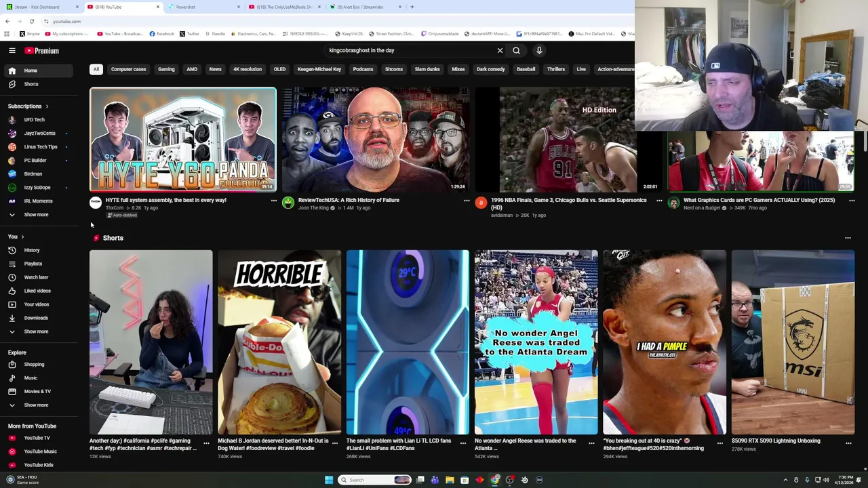Expand Show more under Explore
Screen dimensions: 868x488
(x=37, y=405)
